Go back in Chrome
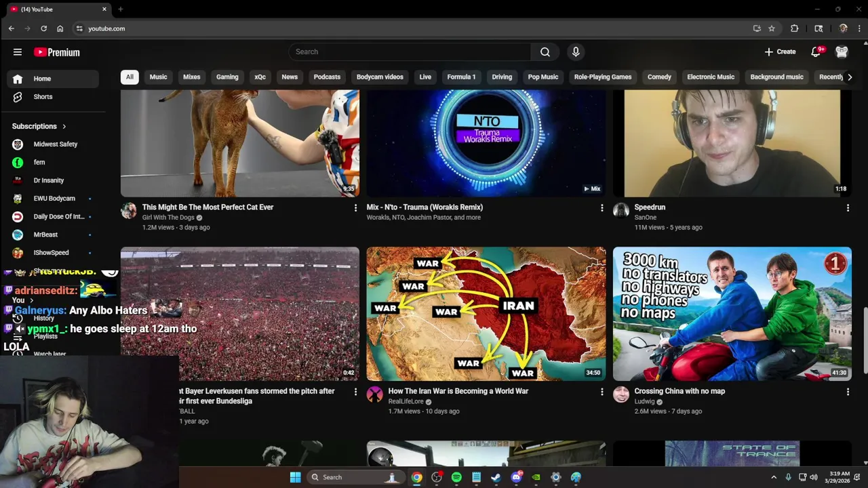868x488 pixels. pos(11,28)
